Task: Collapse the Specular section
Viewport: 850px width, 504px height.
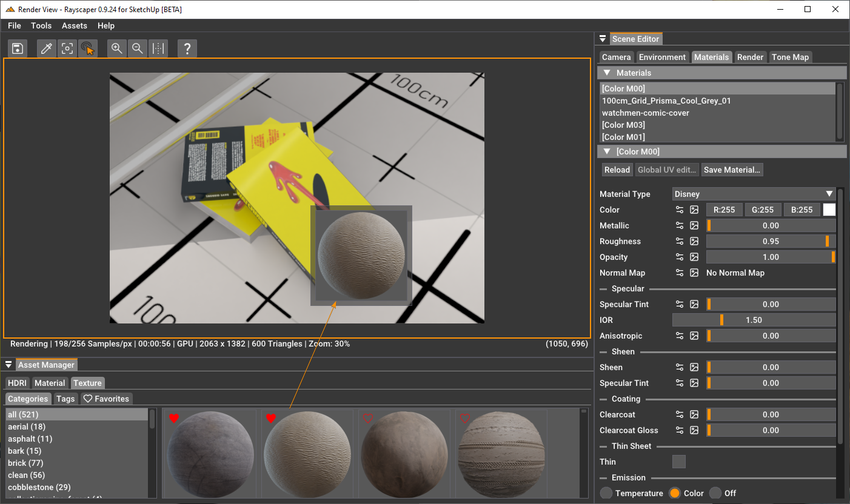Action: [x=603, y=289]
